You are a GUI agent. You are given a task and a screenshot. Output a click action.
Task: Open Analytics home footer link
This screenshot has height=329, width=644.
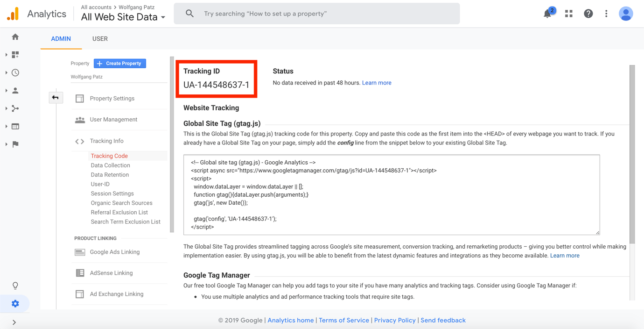(x=291, y=321)
